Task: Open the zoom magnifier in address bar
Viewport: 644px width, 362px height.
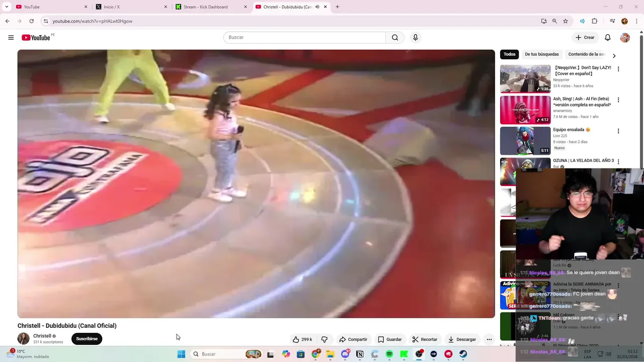Action: [554, 21]
